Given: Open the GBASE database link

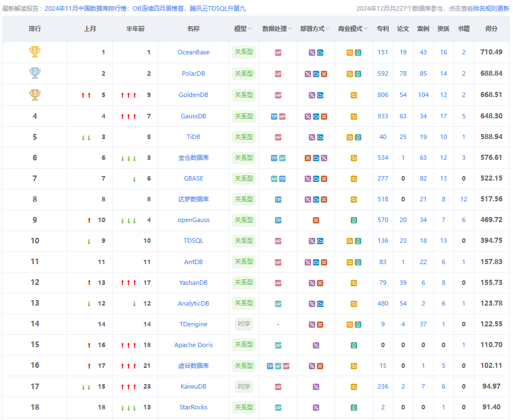Looking at the screenshot, I should (x=193, y=178).
